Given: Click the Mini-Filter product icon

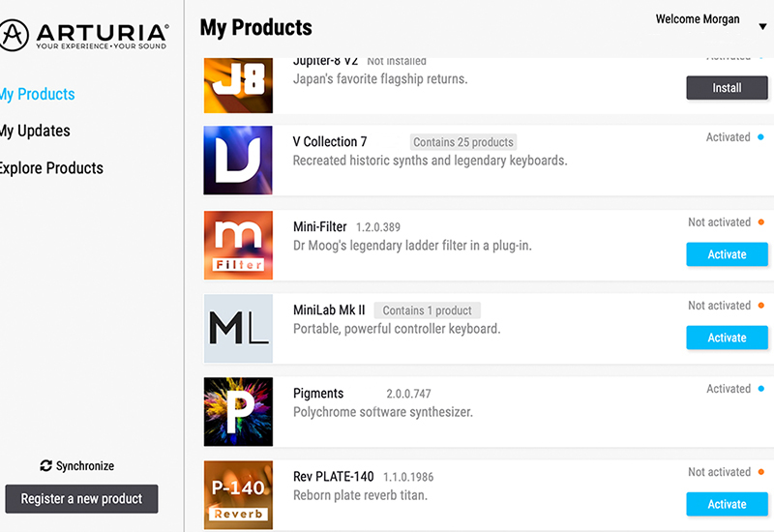Looking at the screenshot, I should (x=238, y=245).
